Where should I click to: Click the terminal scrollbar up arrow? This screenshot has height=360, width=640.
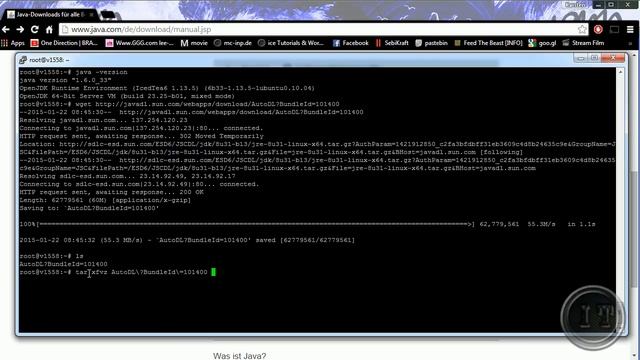(x=620, y=71)
